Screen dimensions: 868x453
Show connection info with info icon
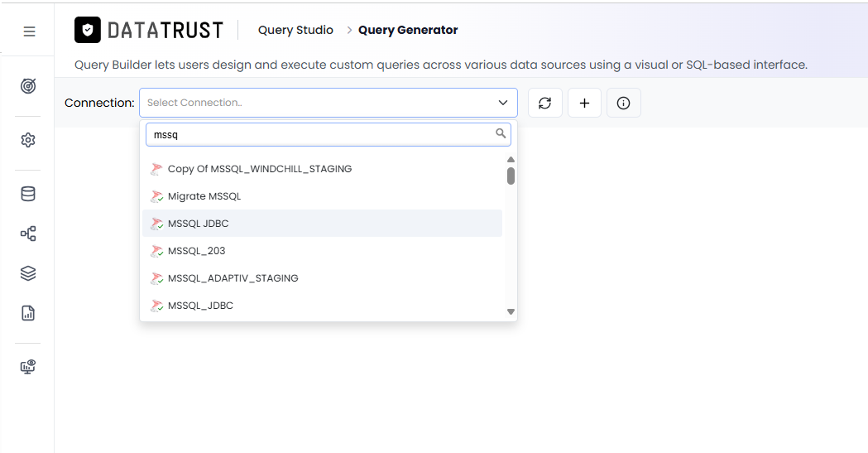point(624,103)
